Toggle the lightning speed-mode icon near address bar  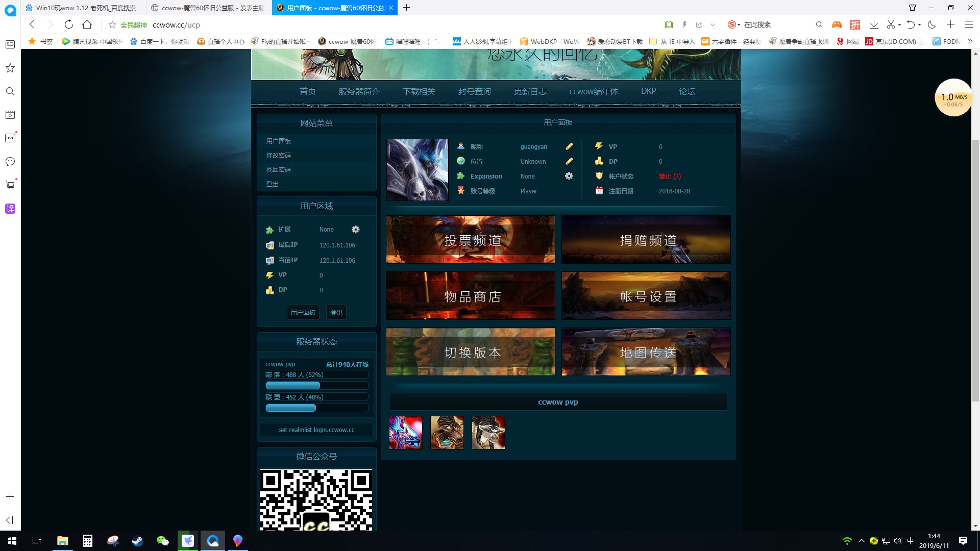point(684,24)
